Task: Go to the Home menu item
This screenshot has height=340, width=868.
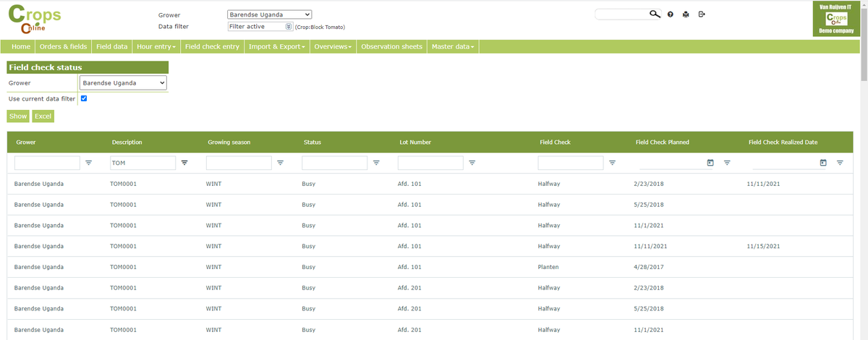Action: [x=22, y=47]
